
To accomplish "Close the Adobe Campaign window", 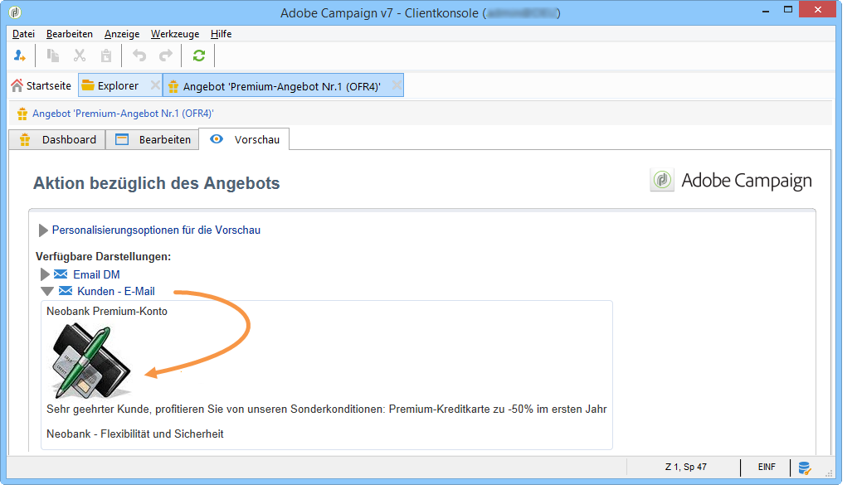I will click(x=818, y=10).
